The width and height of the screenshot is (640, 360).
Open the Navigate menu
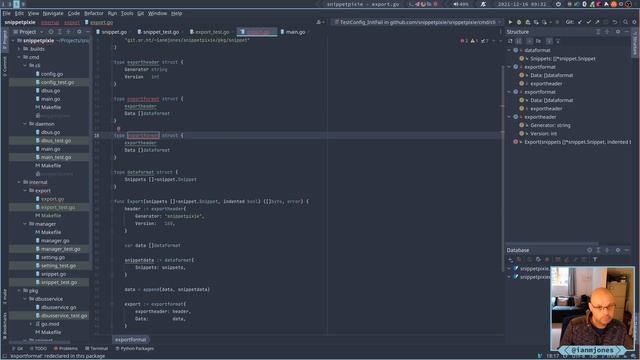click(x=53, y=13)
